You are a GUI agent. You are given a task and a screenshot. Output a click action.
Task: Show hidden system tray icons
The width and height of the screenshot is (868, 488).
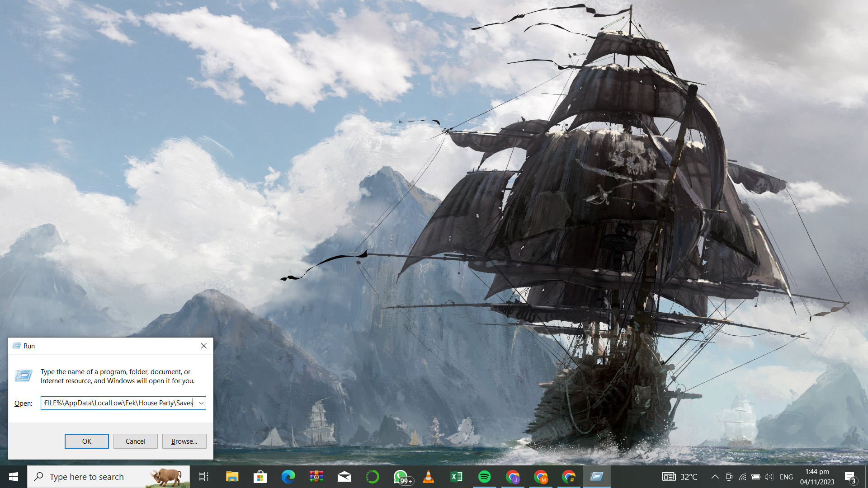point(715,477)
